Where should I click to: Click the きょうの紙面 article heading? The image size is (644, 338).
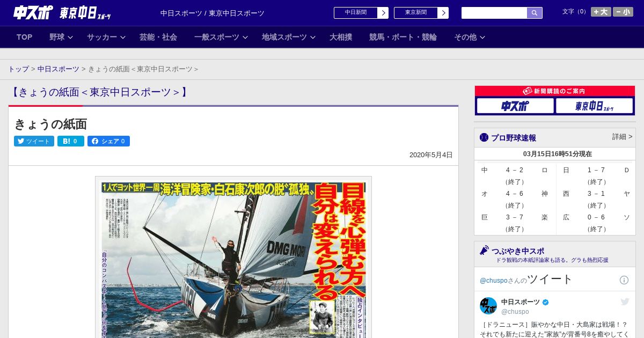point(50,124)
